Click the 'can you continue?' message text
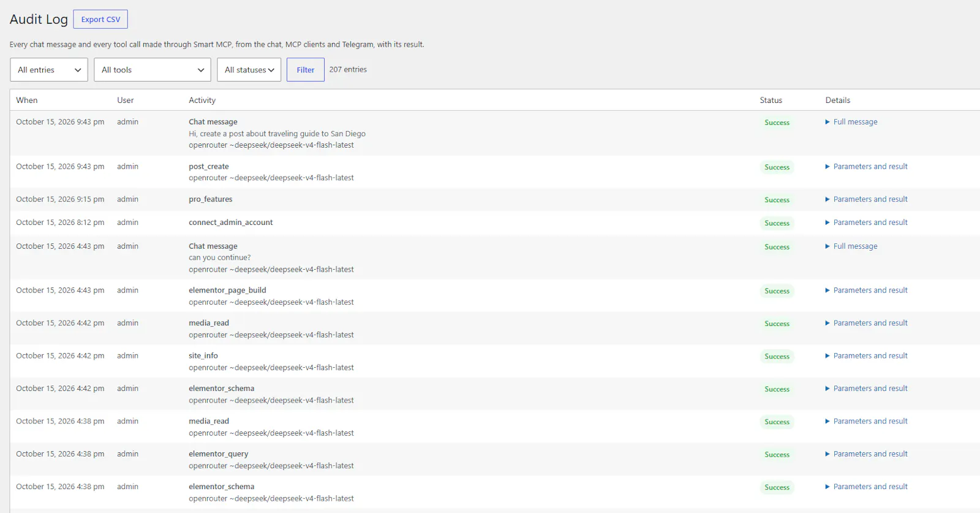 point(220,257)
